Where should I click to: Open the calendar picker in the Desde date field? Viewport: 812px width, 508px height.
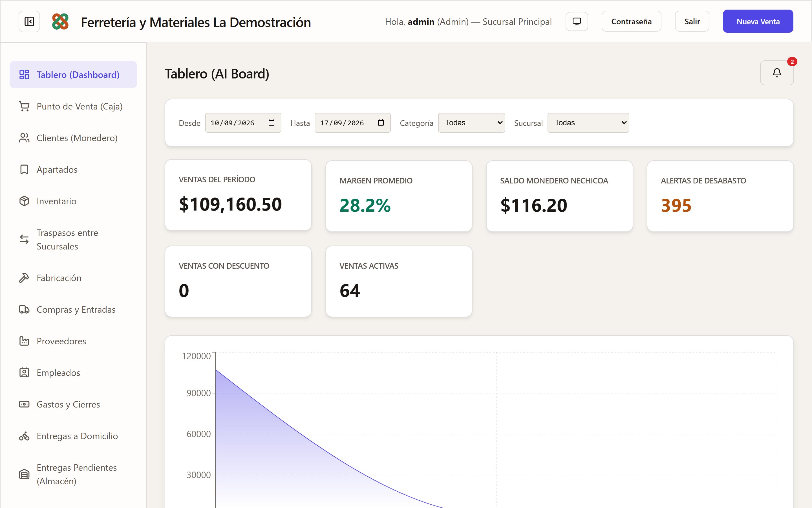point(272,123)
